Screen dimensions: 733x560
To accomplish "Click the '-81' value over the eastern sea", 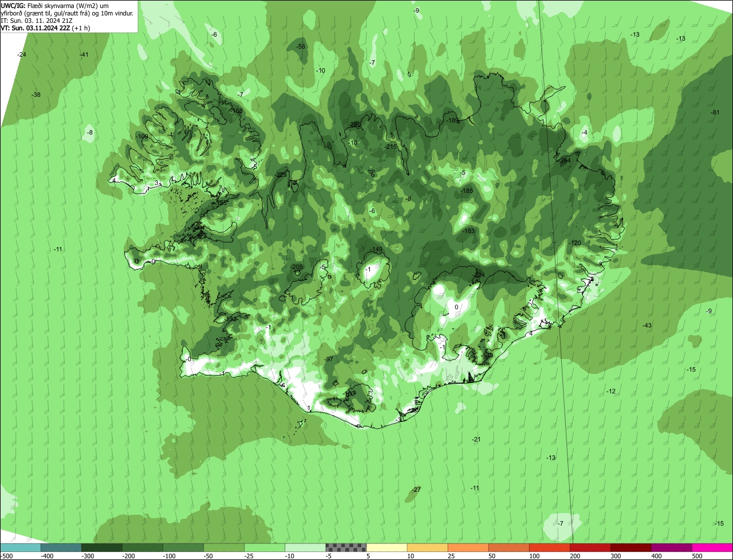I will click(x=715, y=112).
